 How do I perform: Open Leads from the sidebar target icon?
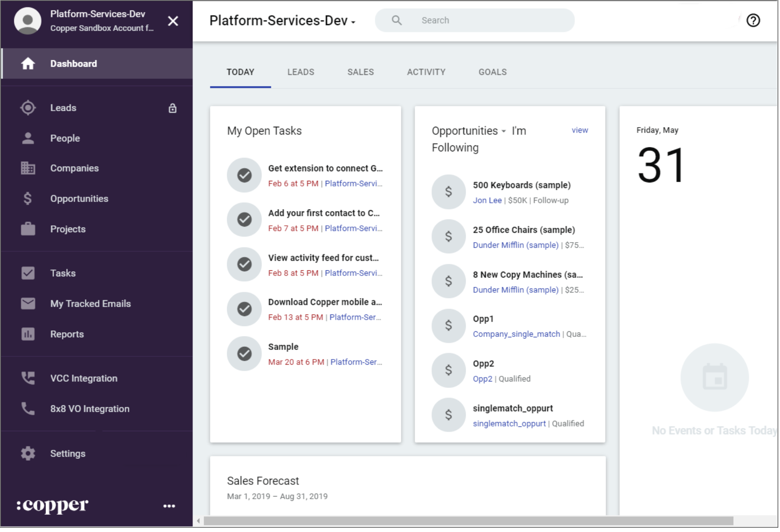pos(28,108)
